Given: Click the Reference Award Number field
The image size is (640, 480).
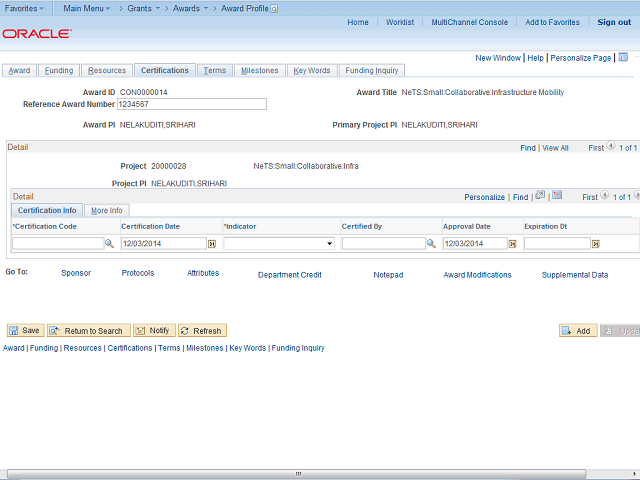Looking at the screenshot, I should pyautogui.click(x=192, y=104).
